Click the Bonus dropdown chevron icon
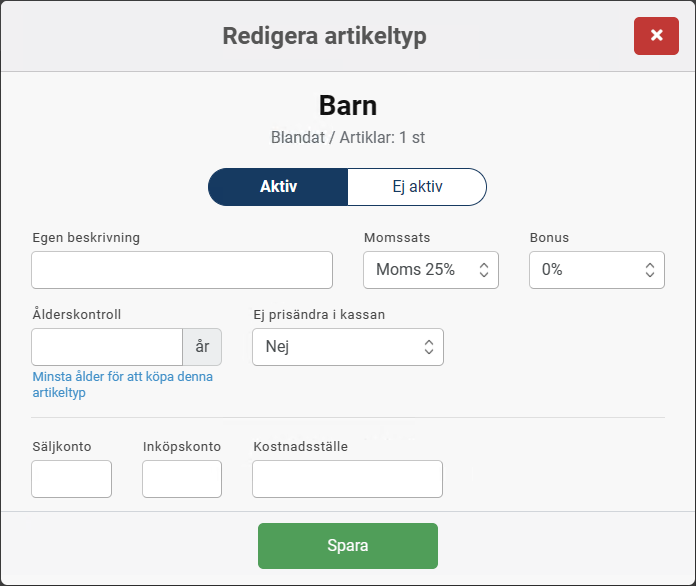 [x=650, y=270]
